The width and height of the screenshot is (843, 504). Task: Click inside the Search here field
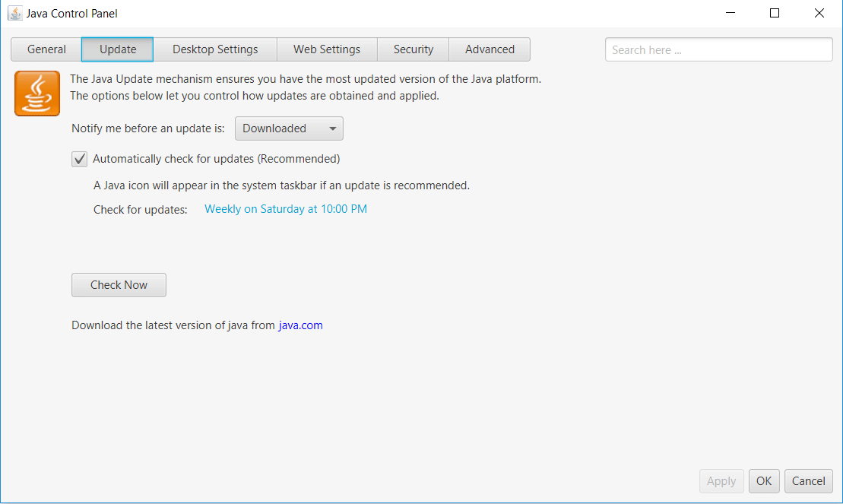coord(718,49)
